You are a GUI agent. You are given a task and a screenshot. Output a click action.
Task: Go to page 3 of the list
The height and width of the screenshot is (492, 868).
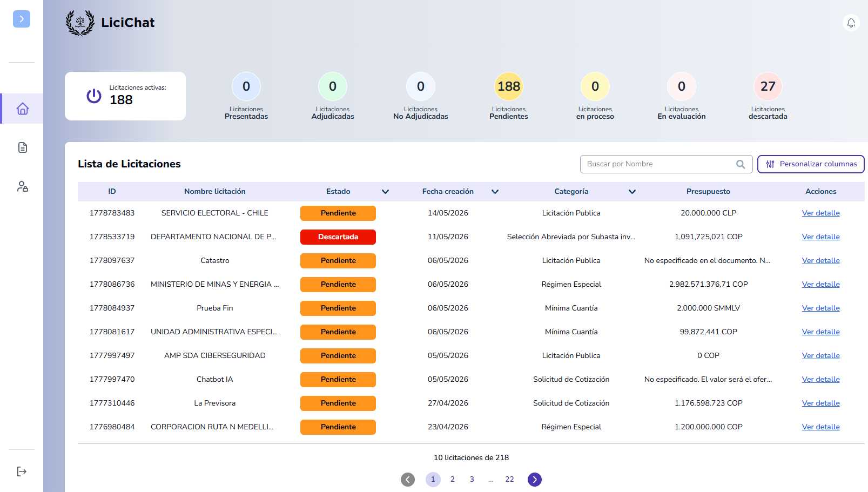point(472,479)
